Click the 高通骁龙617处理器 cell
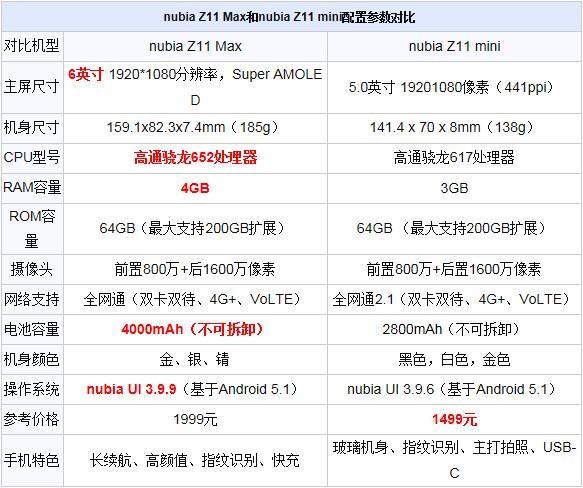 (x=454, y=158)
